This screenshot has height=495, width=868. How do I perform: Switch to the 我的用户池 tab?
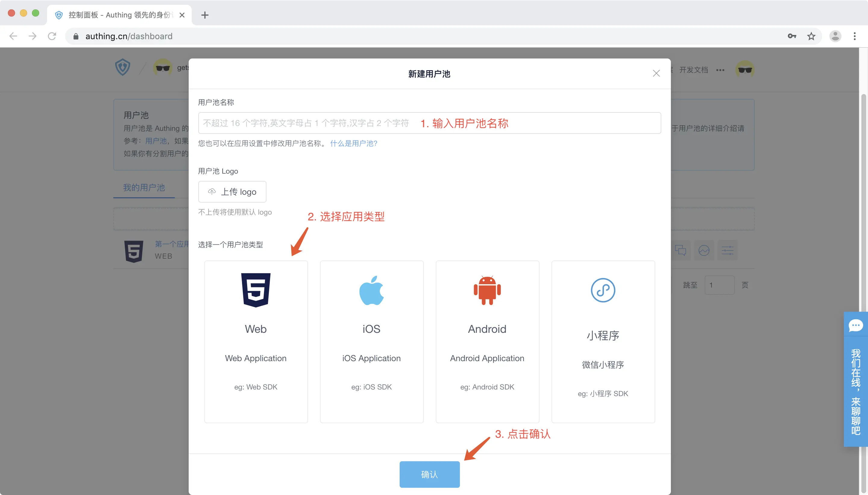point(144,187)
